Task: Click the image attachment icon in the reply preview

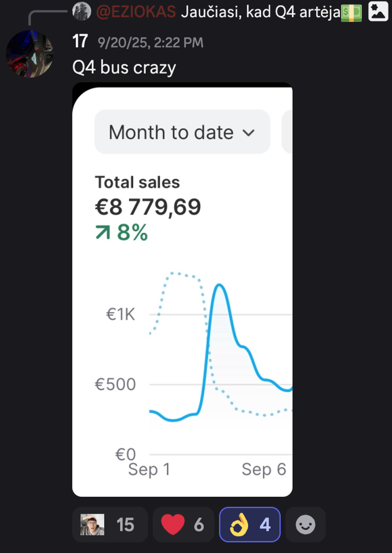Action: 378,11
